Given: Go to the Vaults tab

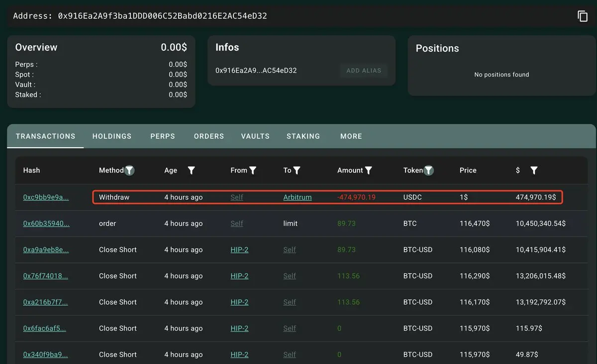Looking at the screenshot, I should coord(255,136).
